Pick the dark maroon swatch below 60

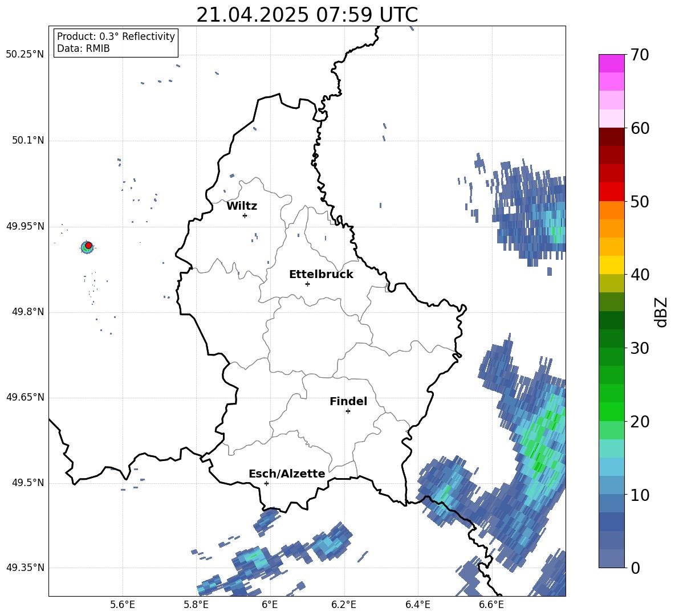[x=611, y=137]
